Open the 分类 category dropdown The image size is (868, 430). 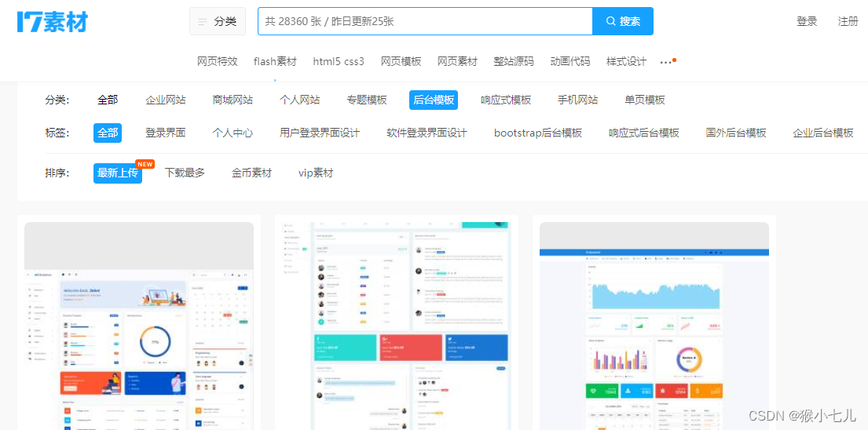point(218,21)
